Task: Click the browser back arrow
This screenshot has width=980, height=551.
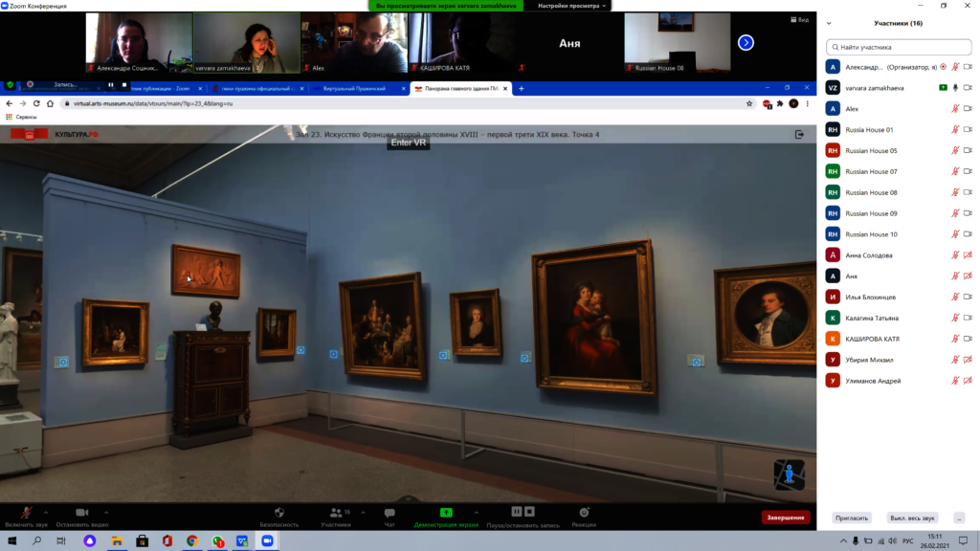Action: pos(9,103)
